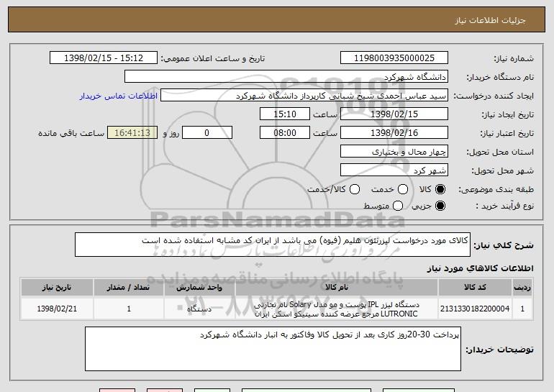Click the buyer notes text area

(x=273, y=349)
